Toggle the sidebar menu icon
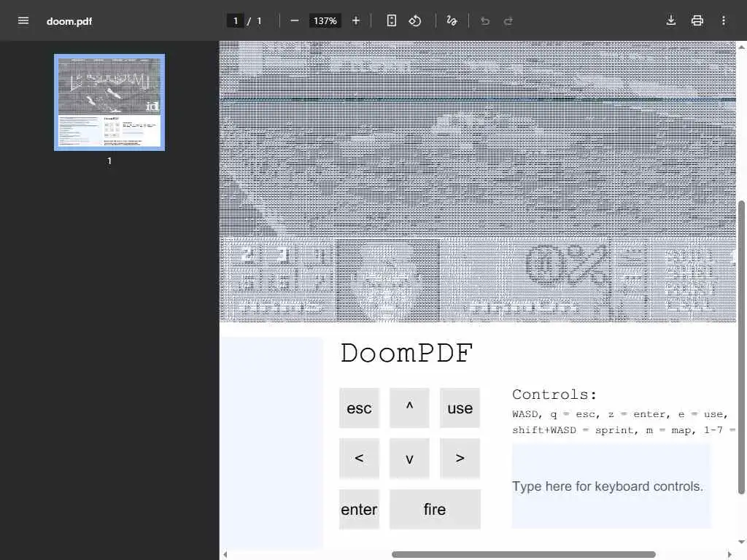 pyautogui.click(x=23, y=20)
